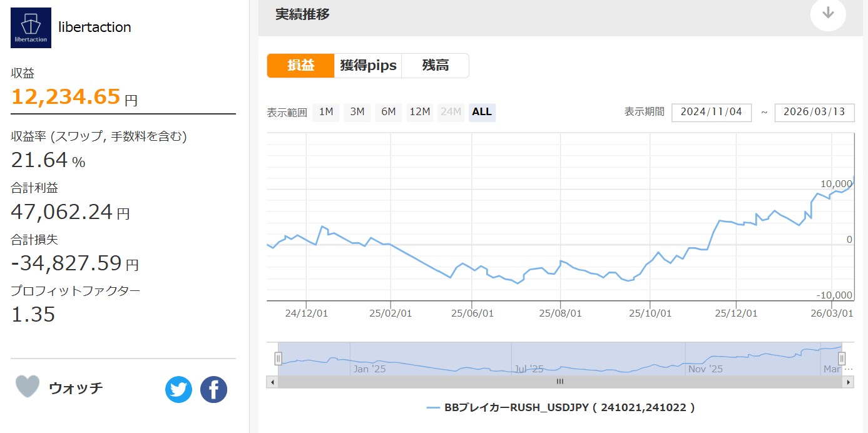The image size is (868, 433).
Task: Switch to the 残高 tab
Action: 435,66
